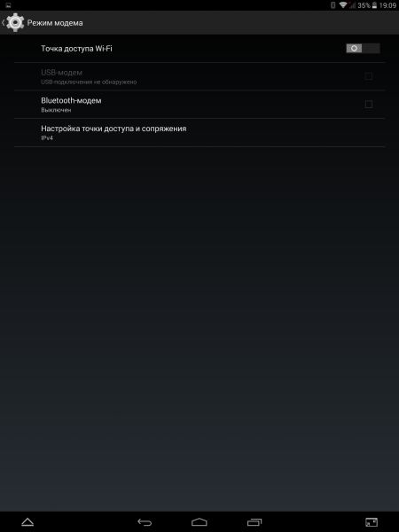This screenshot has width=399, height=532.
Task: Tap the mobile signal strength icon
Action: point(352,5)
